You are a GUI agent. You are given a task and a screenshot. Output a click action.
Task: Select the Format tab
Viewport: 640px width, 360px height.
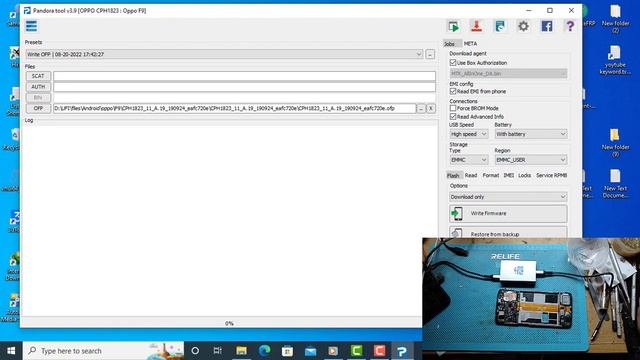491,176
